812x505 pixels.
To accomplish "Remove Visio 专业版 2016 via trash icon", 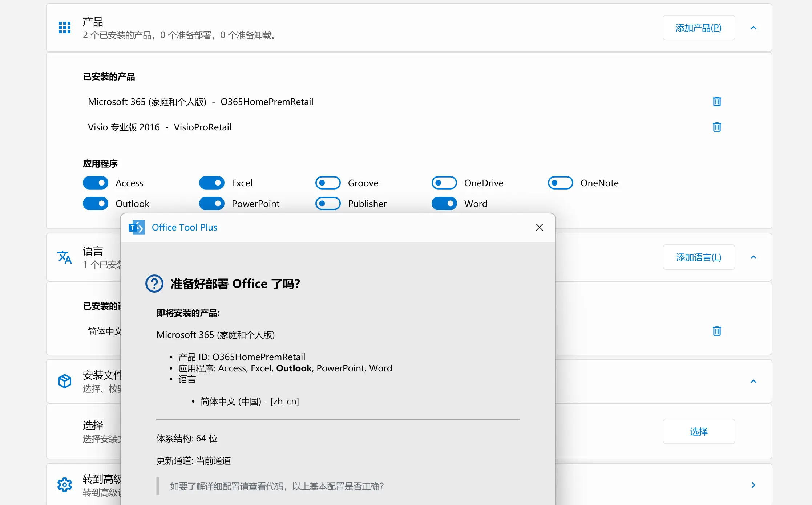I will point(716,127).
